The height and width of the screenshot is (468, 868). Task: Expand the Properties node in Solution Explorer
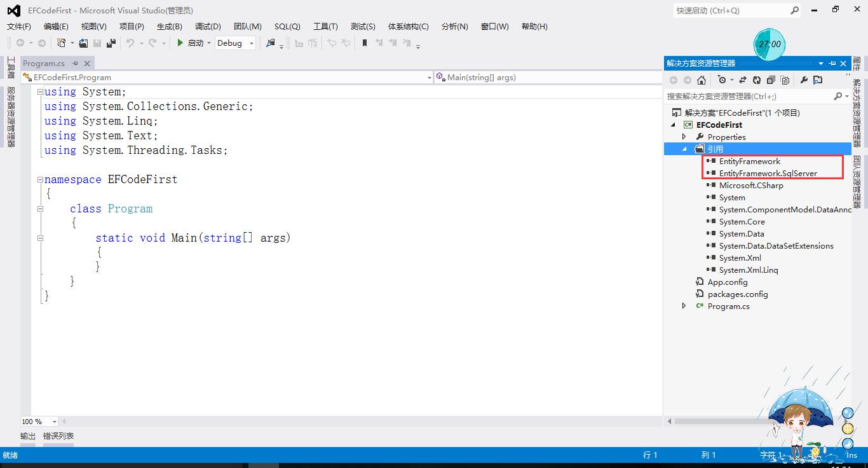[x=684, y=137]
